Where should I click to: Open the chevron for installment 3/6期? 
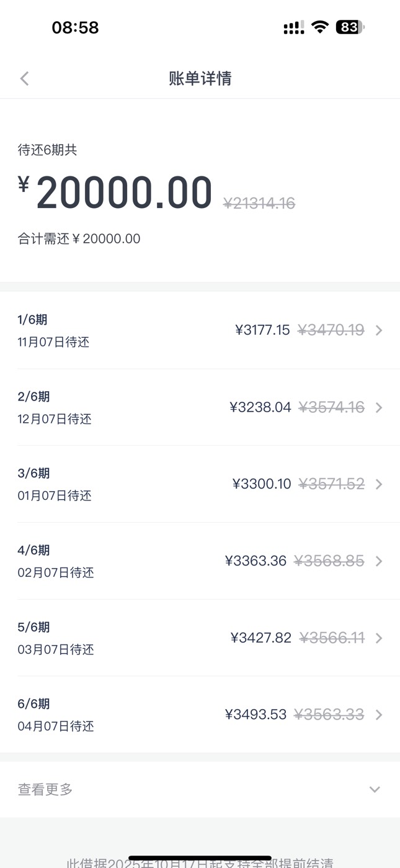(379, 484)
